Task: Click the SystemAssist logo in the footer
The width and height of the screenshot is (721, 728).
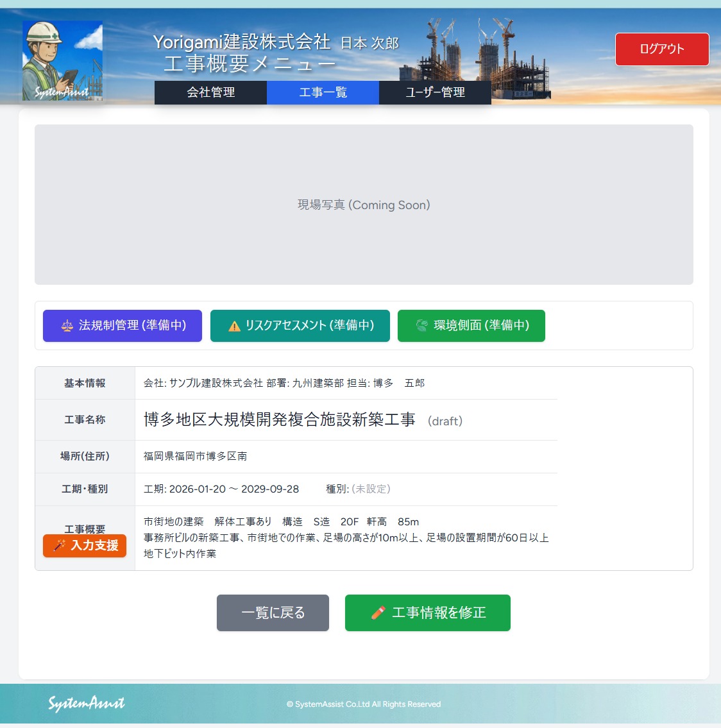Action: (87, 704)
